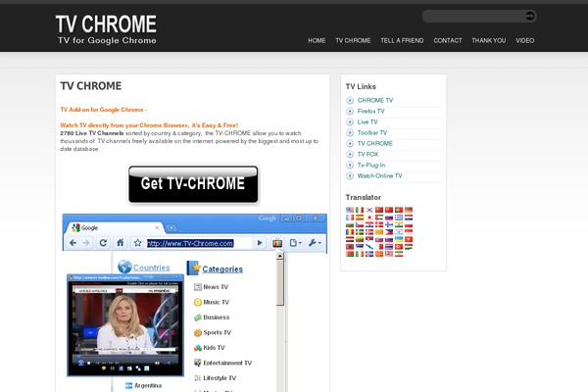Select the South Korea flag in Translator
The height and width of the screenshot is (392, 588).
click(x=369, y=210)
